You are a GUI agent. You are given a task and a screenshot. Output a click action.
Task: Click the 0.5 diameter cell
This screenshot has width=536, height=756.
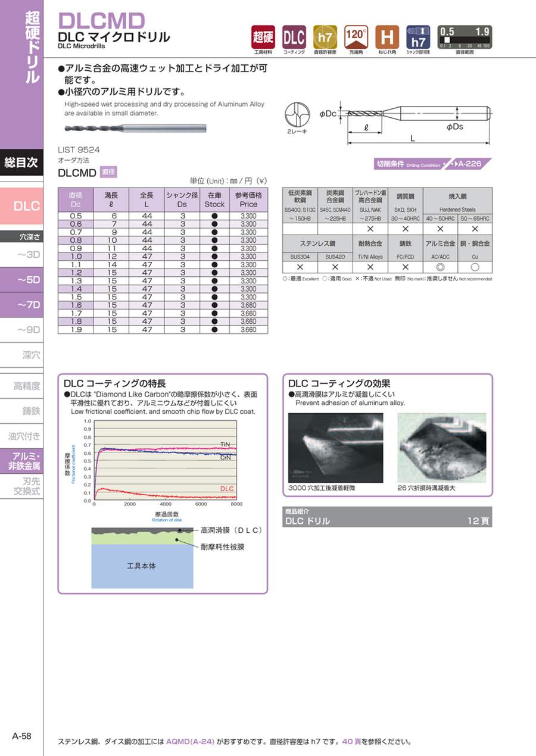tap(76, 216)
